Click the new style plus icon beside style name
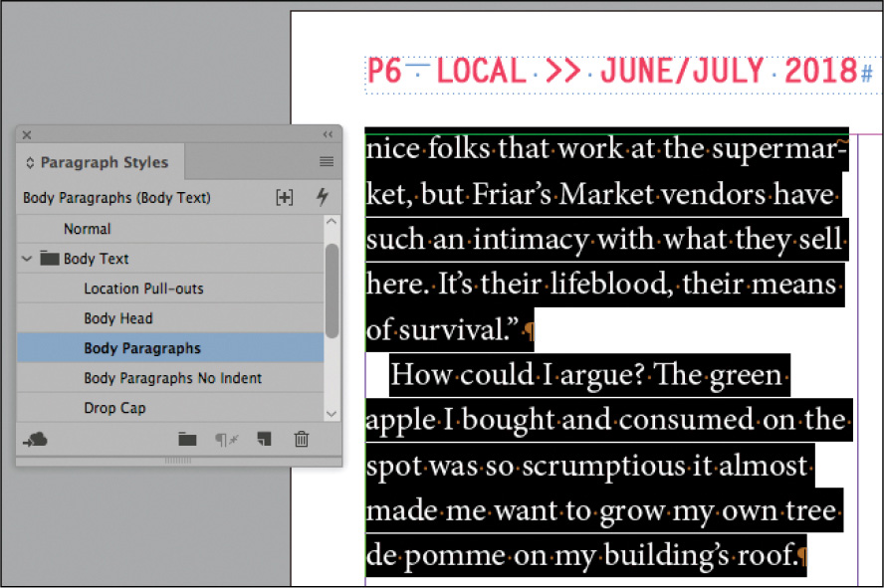 (285, 198)
